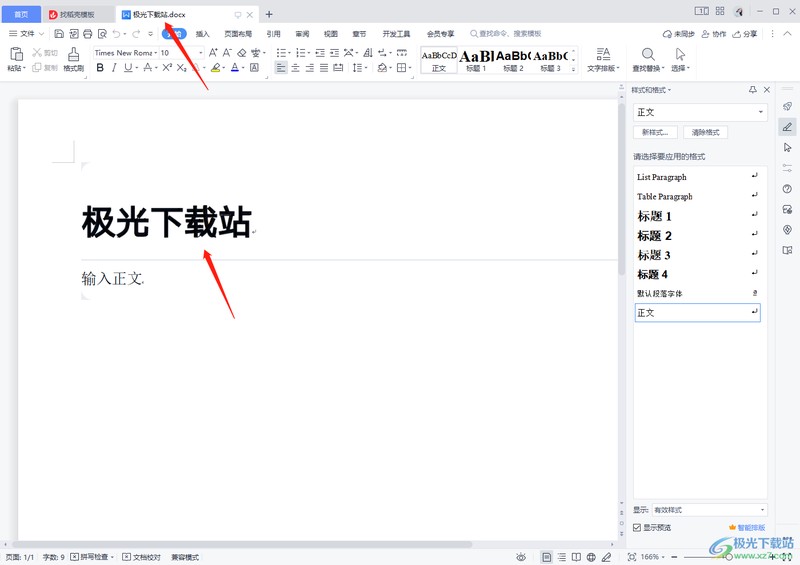
Task: Click the eye protection mode icon
Action: (521, 557)
